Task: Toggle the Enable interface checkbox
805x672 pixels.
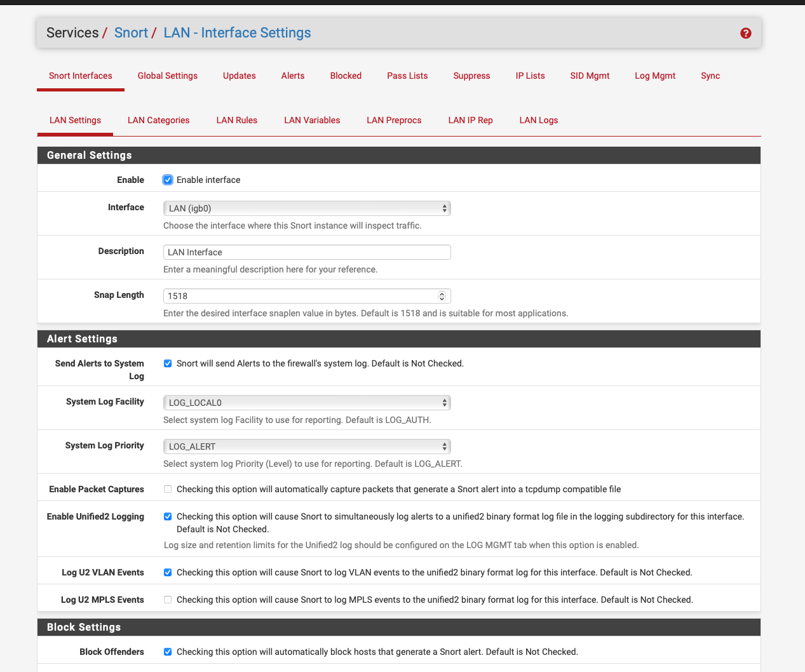Action: click(x=168, y=180)
